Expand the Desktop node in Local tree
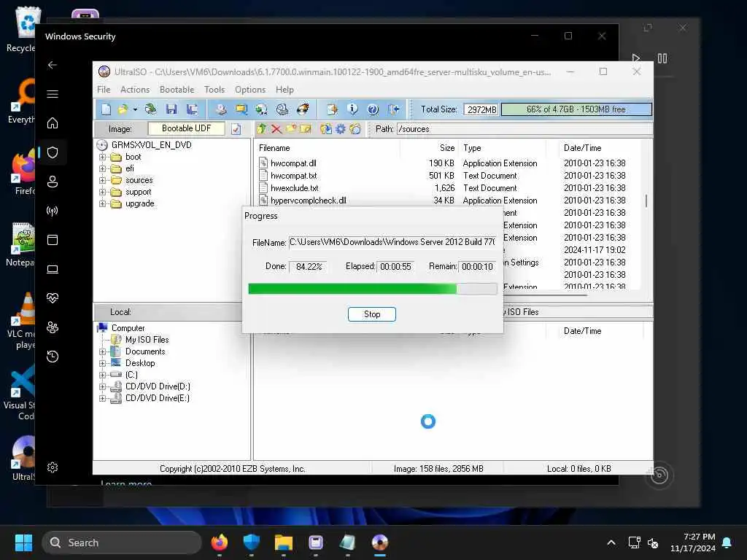The image size is (747, 560). pyautogui.click(x=102, y=363)
